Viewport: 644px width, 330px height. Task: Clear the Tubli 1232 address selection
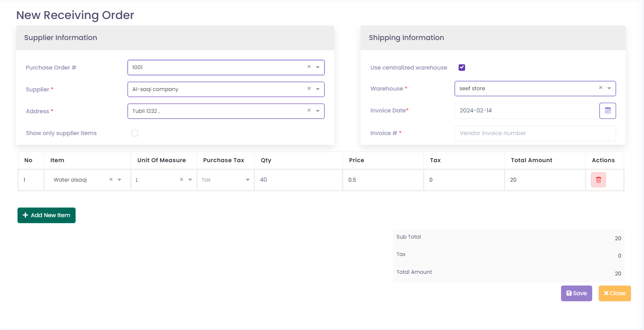pyautogui.click(x=309, y=110)
